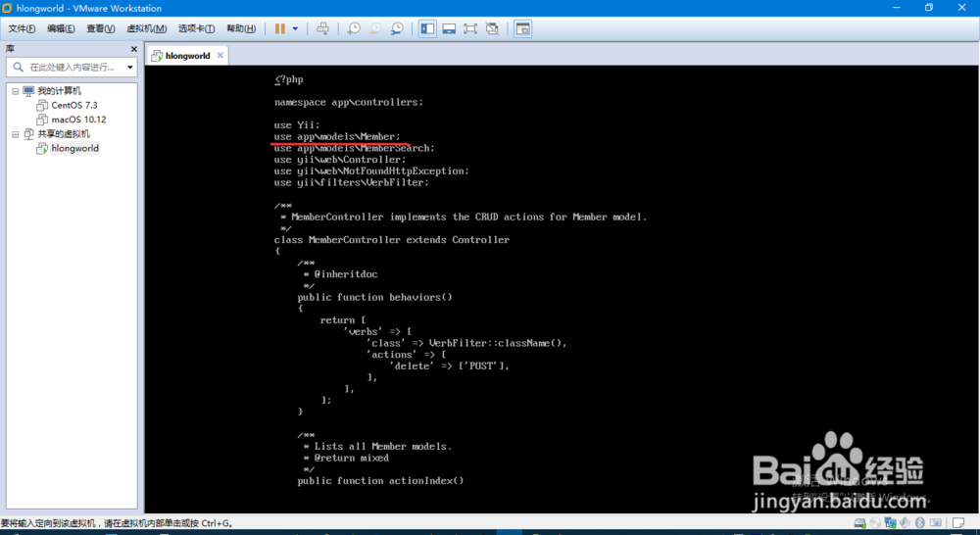Click the magnifier icon in library search
Viewport: 980px width, 535px height.
tap(18, 67)
